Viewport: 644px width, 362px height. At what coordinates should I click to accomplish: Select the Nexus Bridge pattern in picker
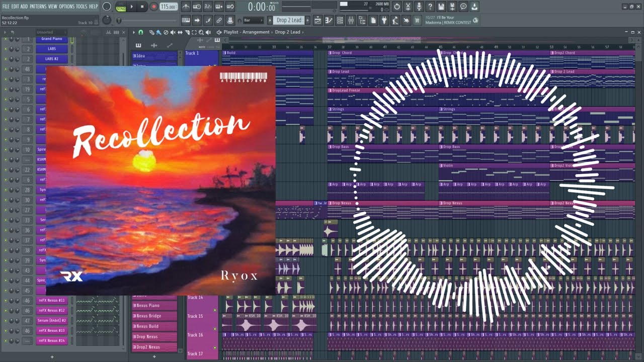click(154, 316)
